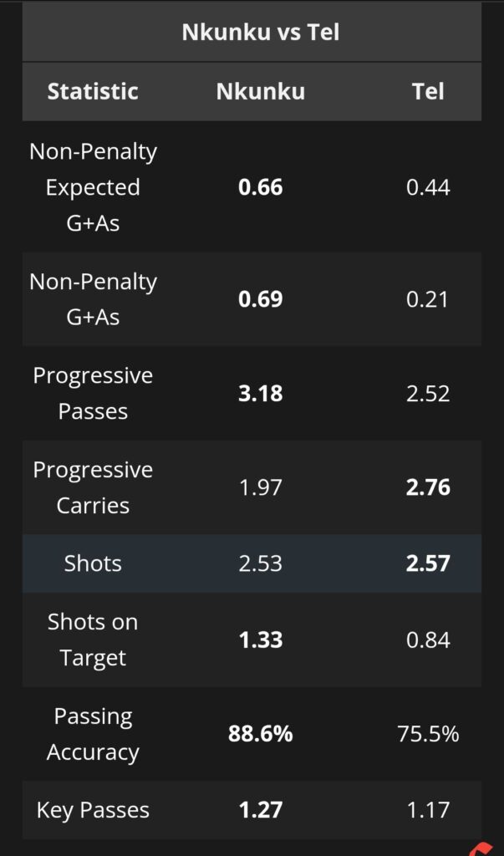Click Nkunku's 0.69 value
504x856 pixels.
click(261, 299)
